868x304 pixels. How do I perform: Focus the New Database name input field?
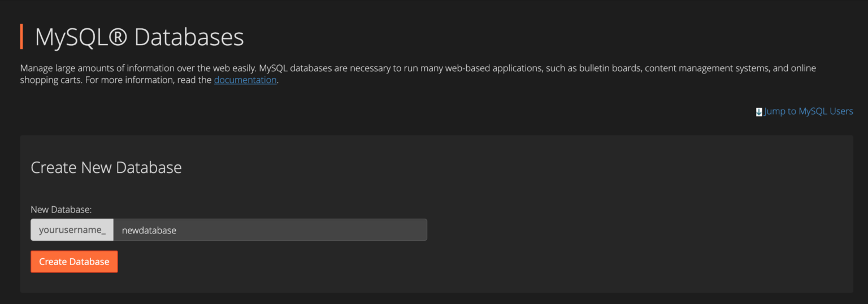[270, 230]
